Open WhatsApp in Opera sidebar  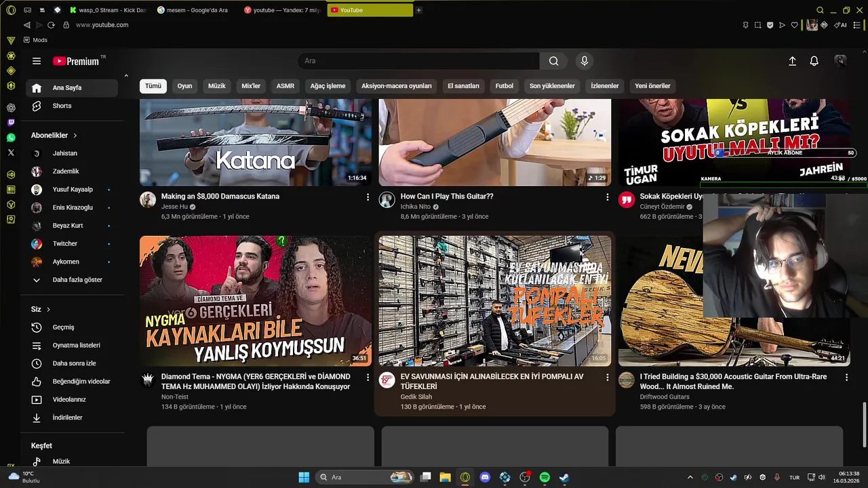[x=11, y=138]
